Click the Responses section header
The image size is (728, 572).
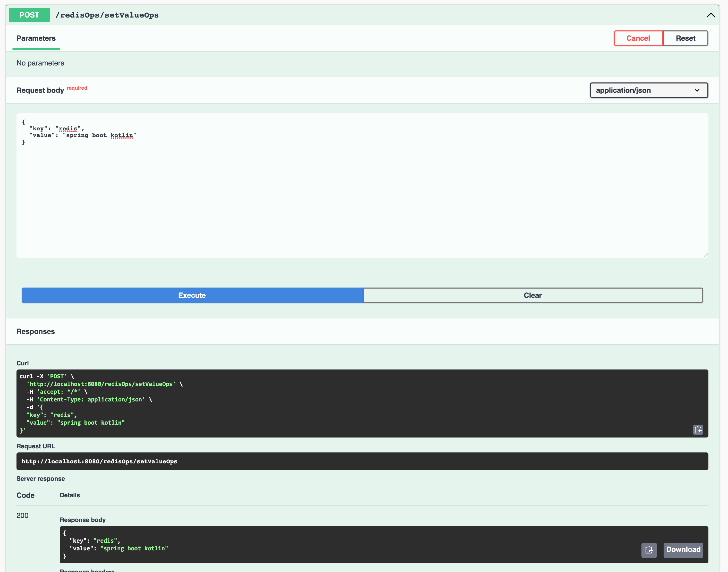(x=36, y=331)
